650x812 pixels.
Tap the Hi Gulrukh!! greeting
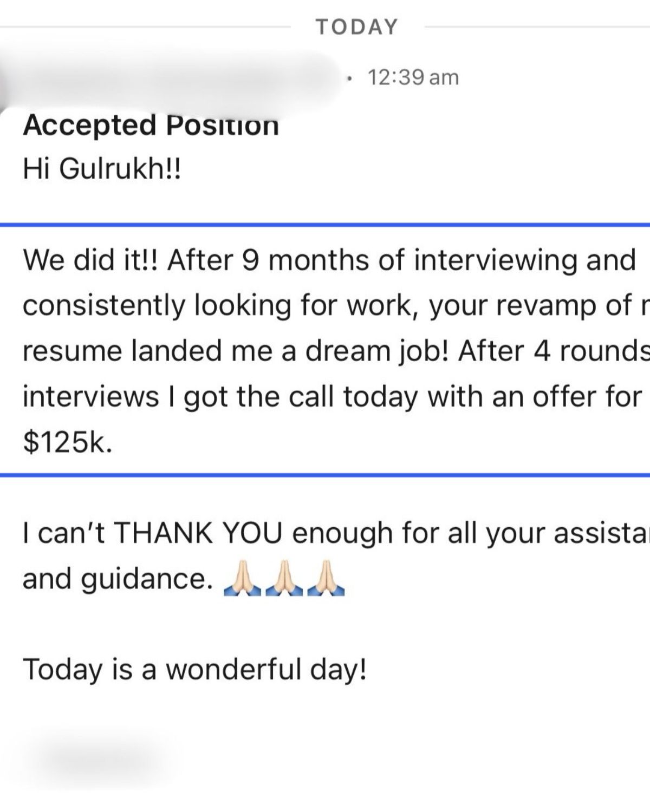point(102,169)
